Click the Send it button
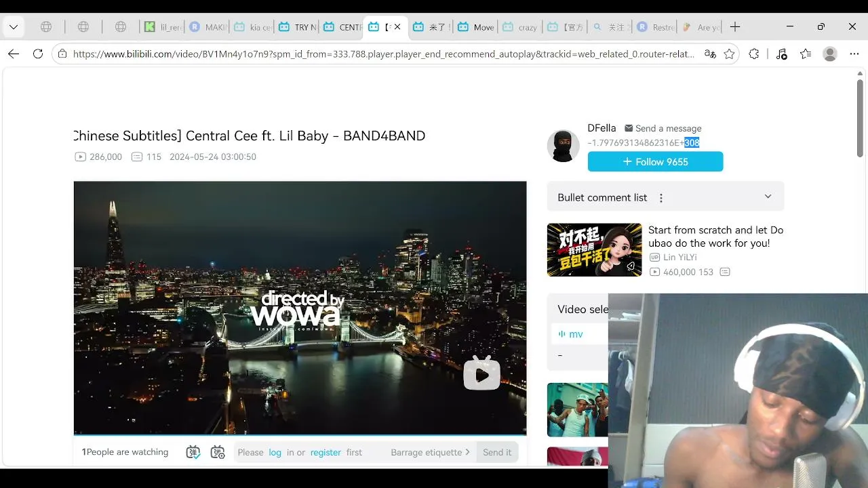The image size is (868, 488). (497, 452)
